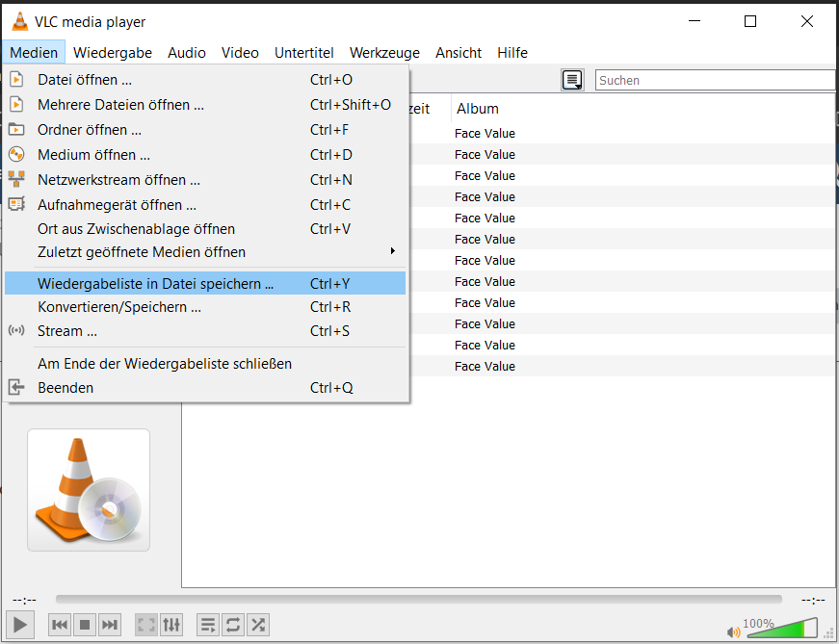Click remaining time label right of seek bar
The height and width of the screenshot is (644, 839).
pyautogui.click(x=813, y=600)
